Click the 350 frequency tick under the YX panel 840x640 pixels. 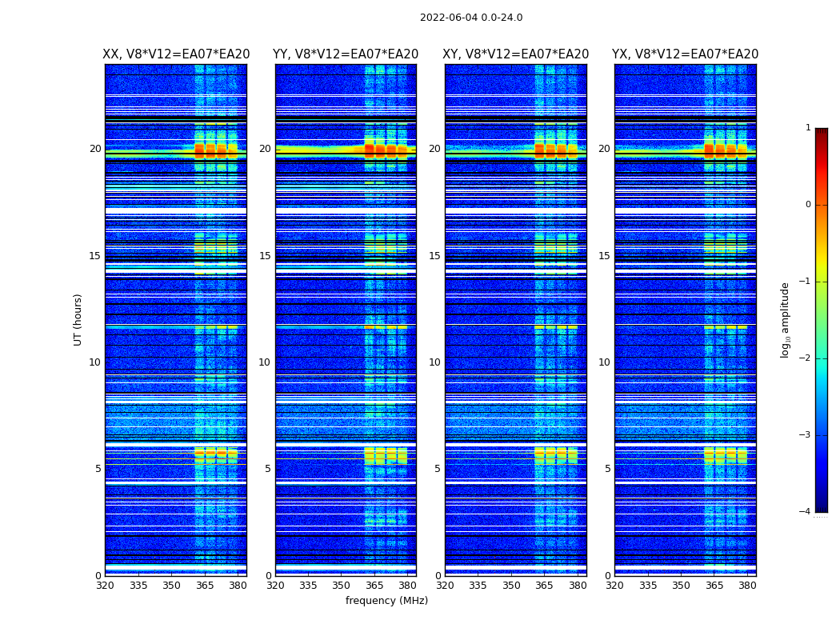click(681, 586)
